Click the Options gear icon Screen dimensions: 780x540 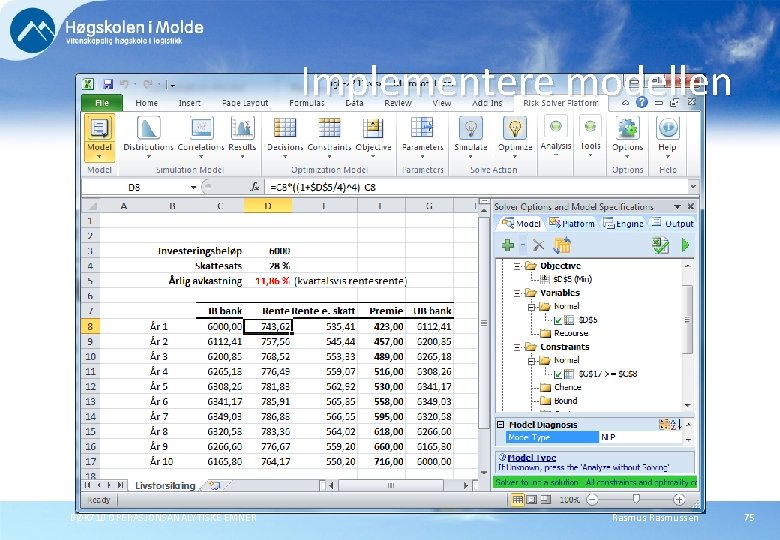pyautogui.click(x=627, y=128)
